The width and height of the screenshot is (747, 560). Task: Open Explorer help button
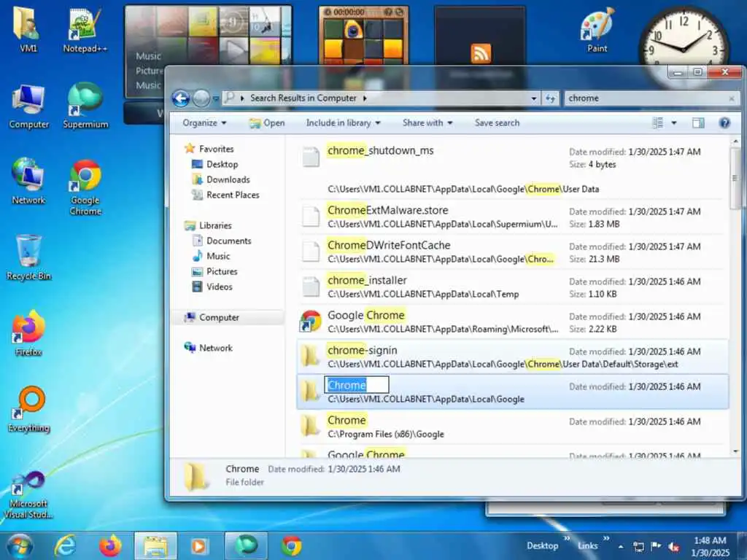(x=724, y=122)
